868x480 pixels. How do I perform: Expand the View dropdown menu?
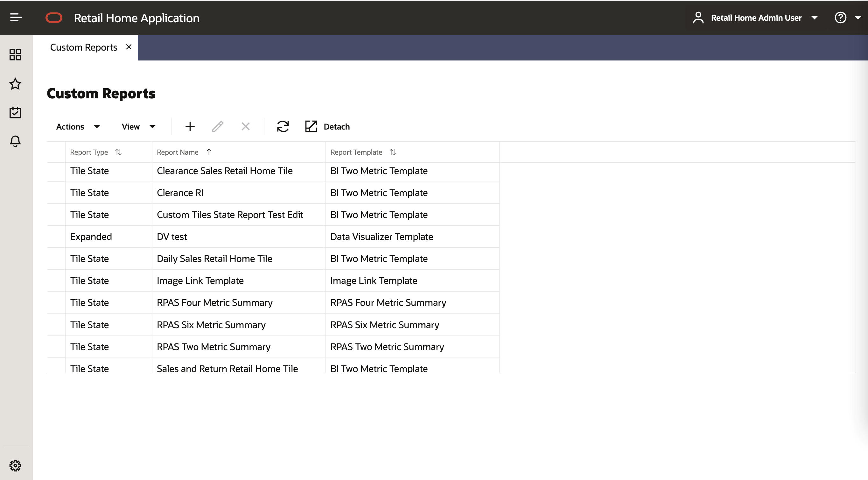coord(138,127)
